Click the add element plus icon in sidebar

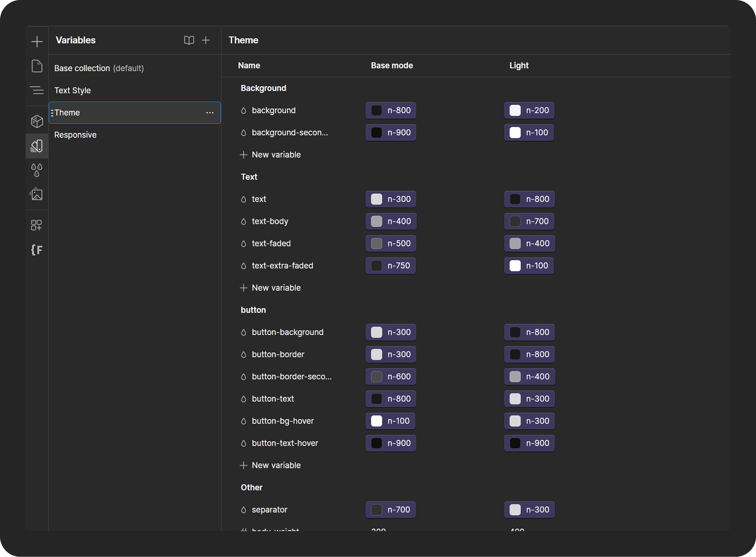[37, 41]
